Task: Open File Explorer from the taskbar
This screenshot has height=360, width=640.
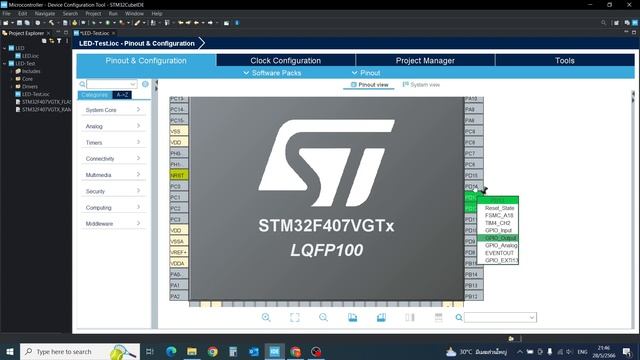Action: pyautogui.click(x=192, y=351)
